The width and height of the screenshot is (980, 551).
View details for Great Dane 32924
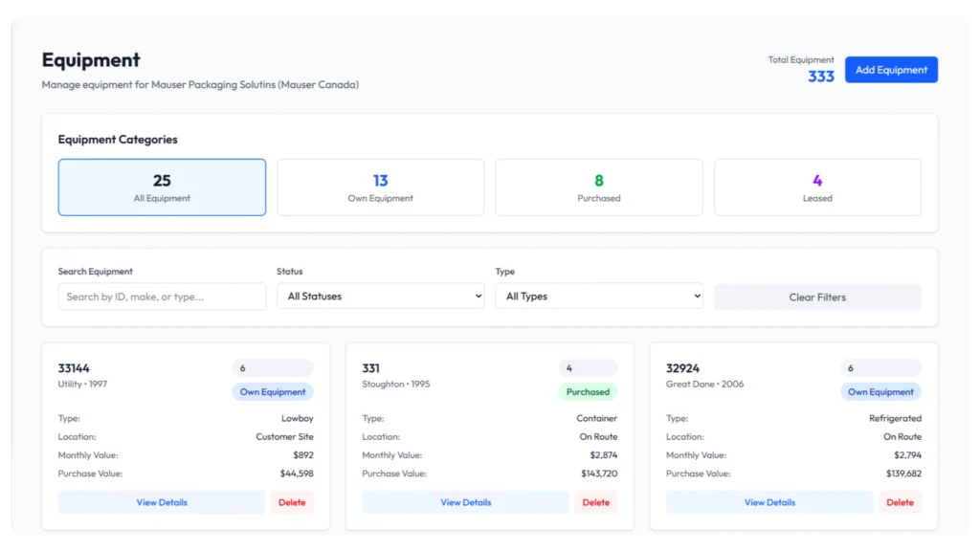tap(769, 502)
